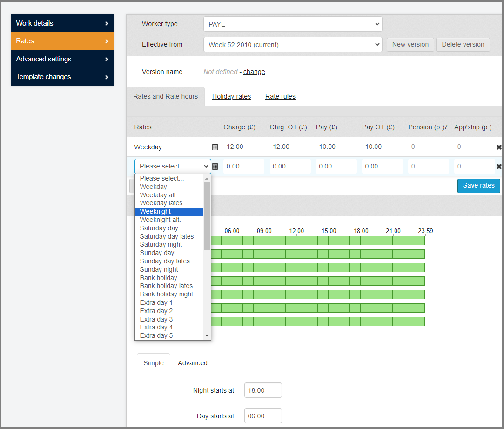Expand the Effective from dropdown
The height and width of the screenshot is (429, 504).
pos(292,45)
